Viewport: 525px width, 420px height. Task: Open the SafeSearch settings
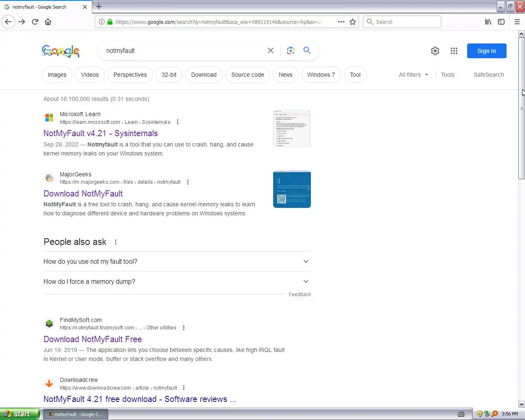(x=489, y=75)
